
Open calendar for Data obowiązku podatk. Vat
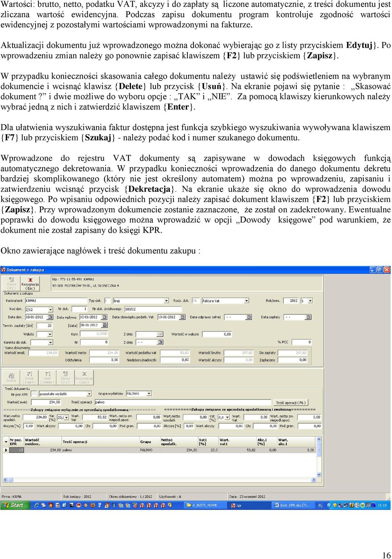(182, 317)
